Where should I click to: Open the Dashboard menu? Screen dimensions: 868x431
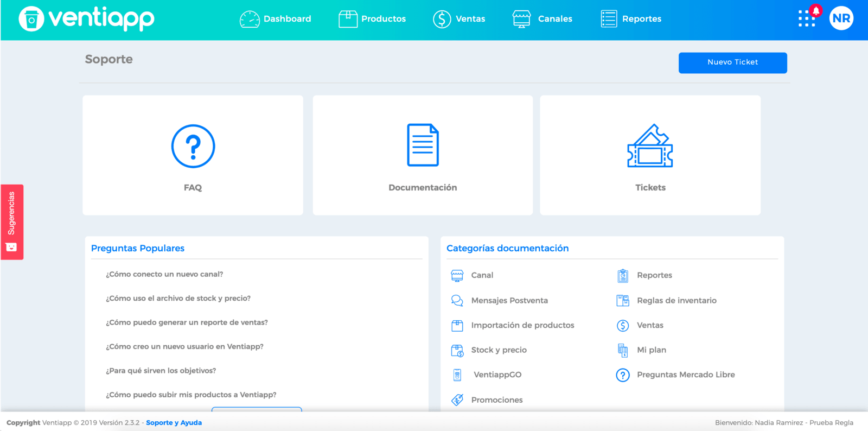(x=276, y=19)
